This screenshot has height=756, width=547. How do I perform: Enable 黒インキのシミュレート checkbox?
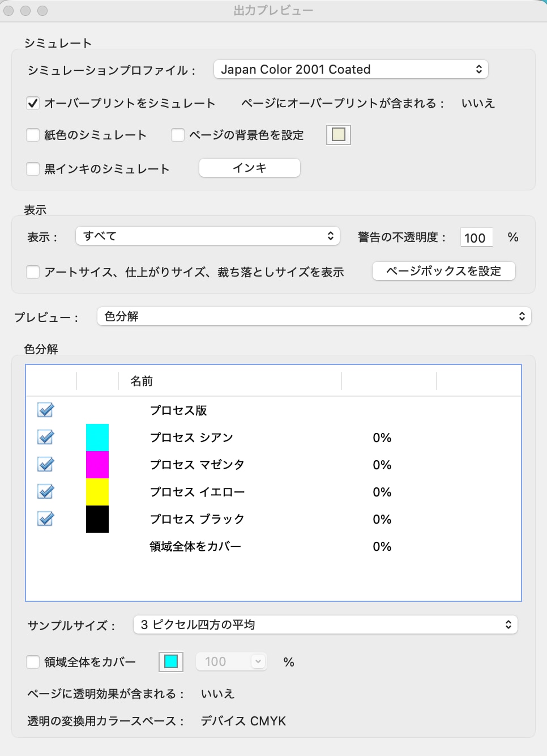33,169
